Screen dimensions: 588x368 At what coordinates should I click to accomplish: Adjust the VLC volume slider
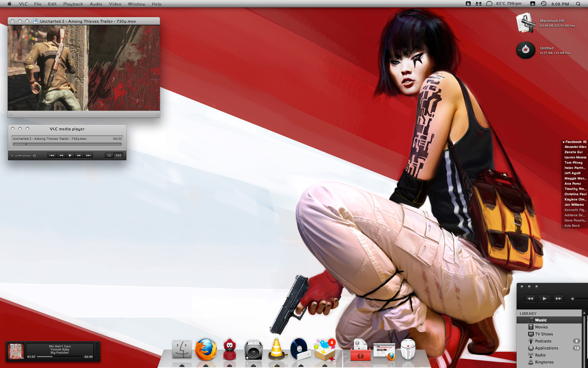(x=23, y=155)
